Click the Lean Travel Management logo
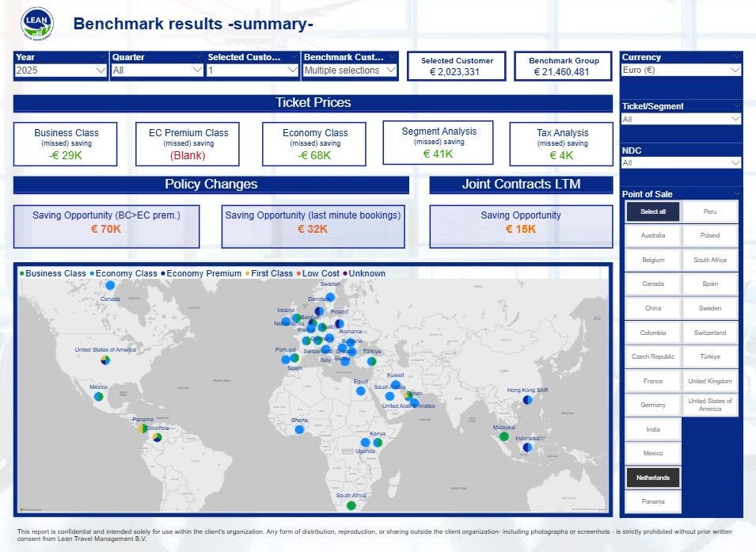 [37, 24]
